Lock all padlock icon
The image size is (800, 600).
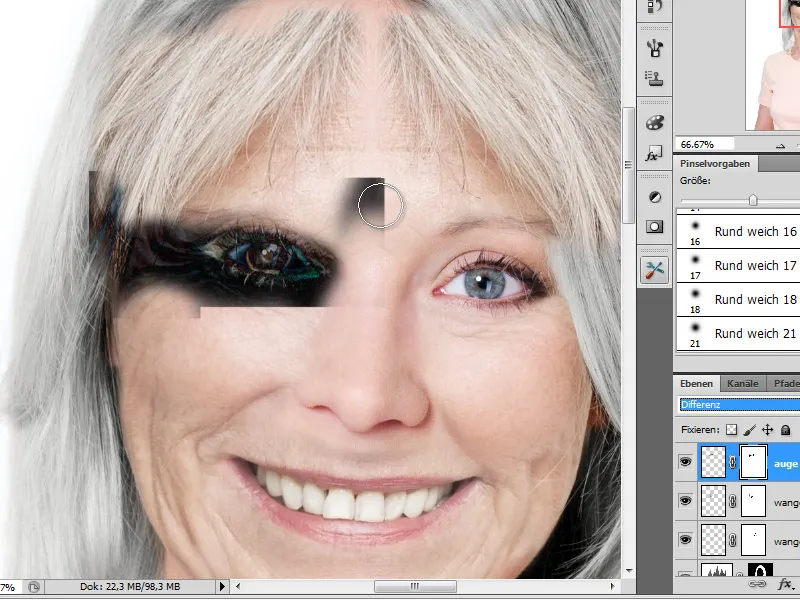786,430
